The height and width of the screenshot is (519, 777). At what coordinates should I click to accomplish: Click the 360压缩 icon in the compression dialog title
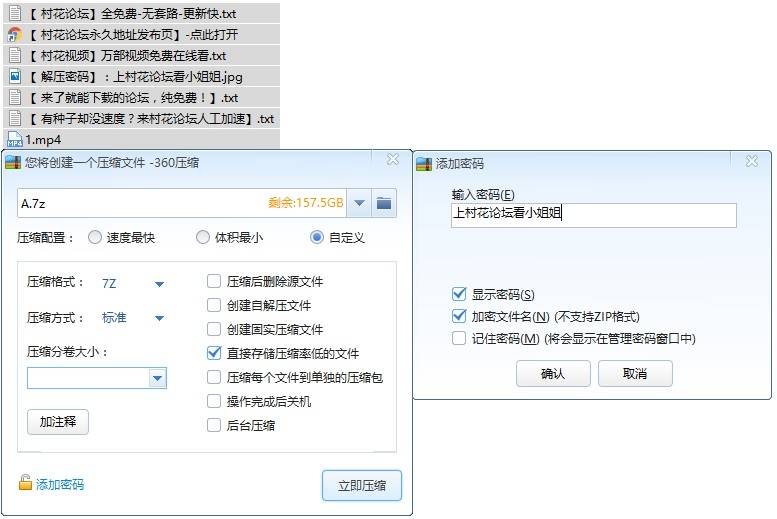point(13,162)
